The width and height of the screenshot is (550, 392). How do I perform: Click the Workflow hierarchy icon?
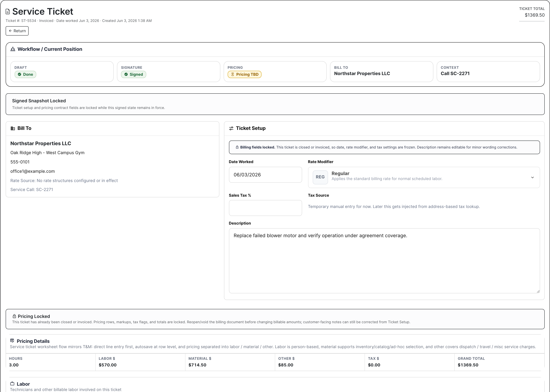click(x=13, y=49)
